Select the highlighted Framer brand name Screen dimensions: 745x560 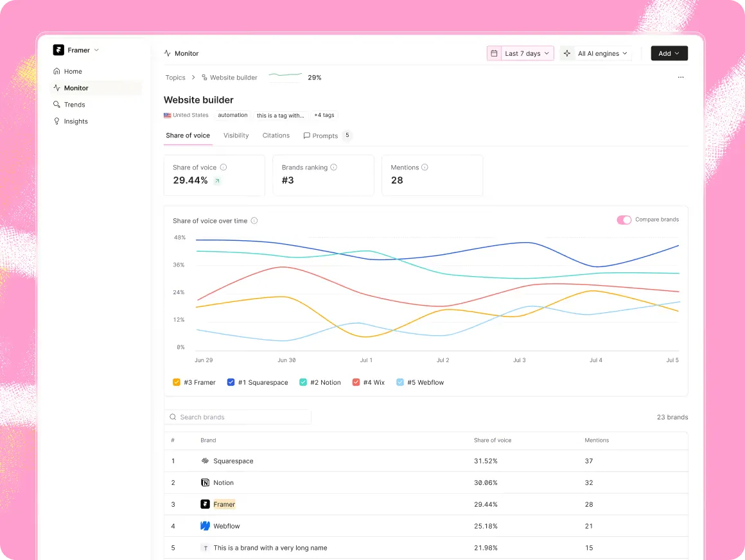(x=224, y=504)
